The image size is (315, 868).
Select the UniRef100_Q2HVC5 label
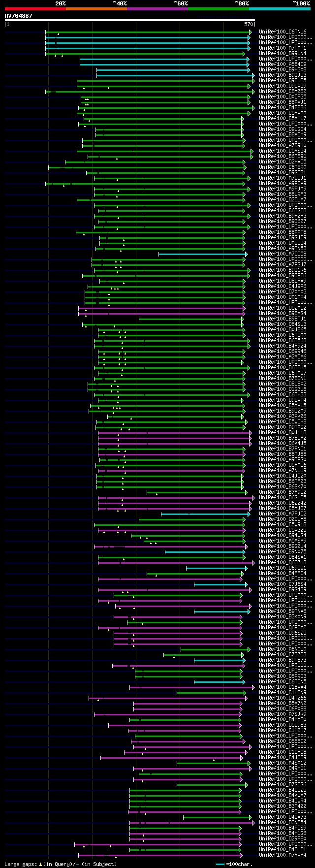click(x=283, y=161)
